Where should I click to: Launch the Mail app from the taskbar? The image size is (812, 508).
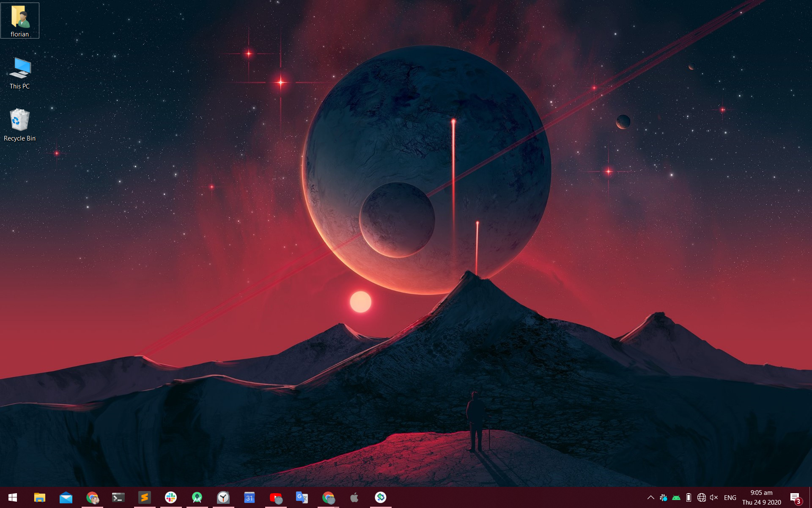click(66, 497)
